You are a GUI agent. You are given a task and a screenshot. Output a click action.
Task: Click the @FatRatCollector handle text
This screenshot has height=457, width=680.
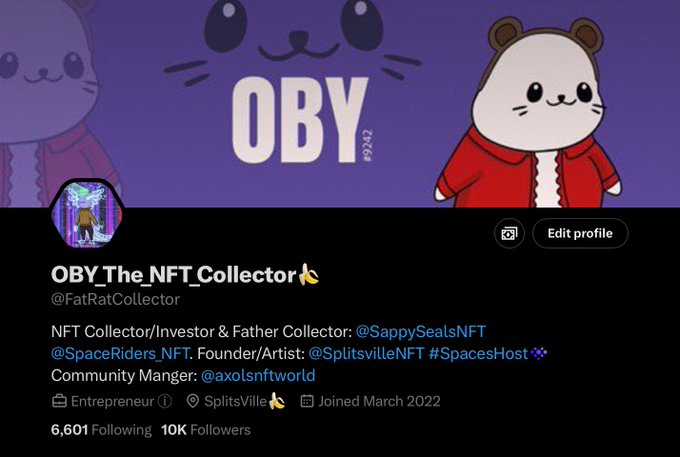point(115,300)
